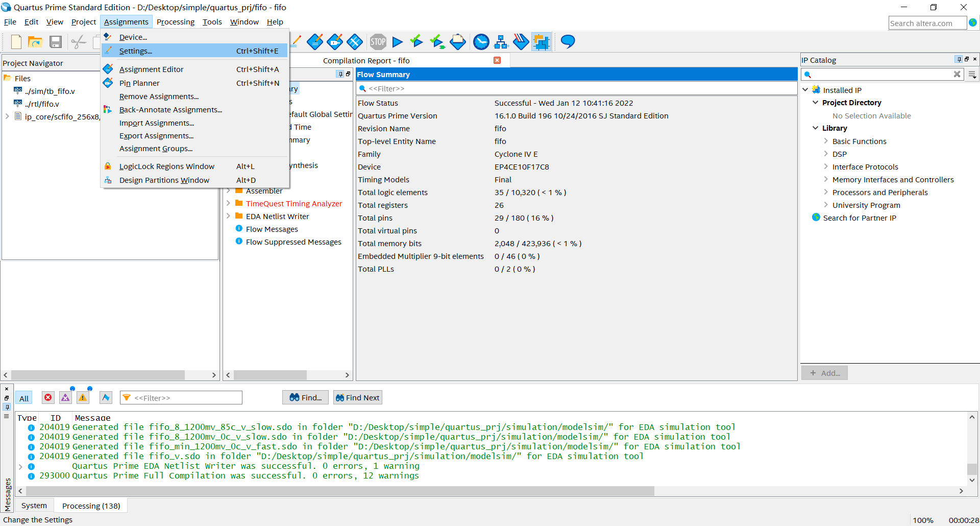
Task: Show only critical warnings in Messages
Action: coord(65,397)
